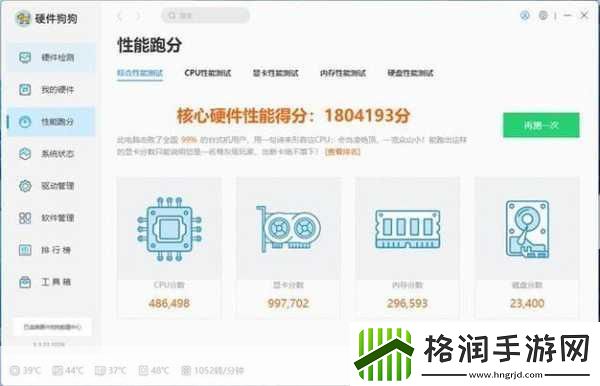Image resolution: width=600 pixels, height=386 pixels.
Task: Select 性能跑分 in the sidebar
Action: coord(51,122)
